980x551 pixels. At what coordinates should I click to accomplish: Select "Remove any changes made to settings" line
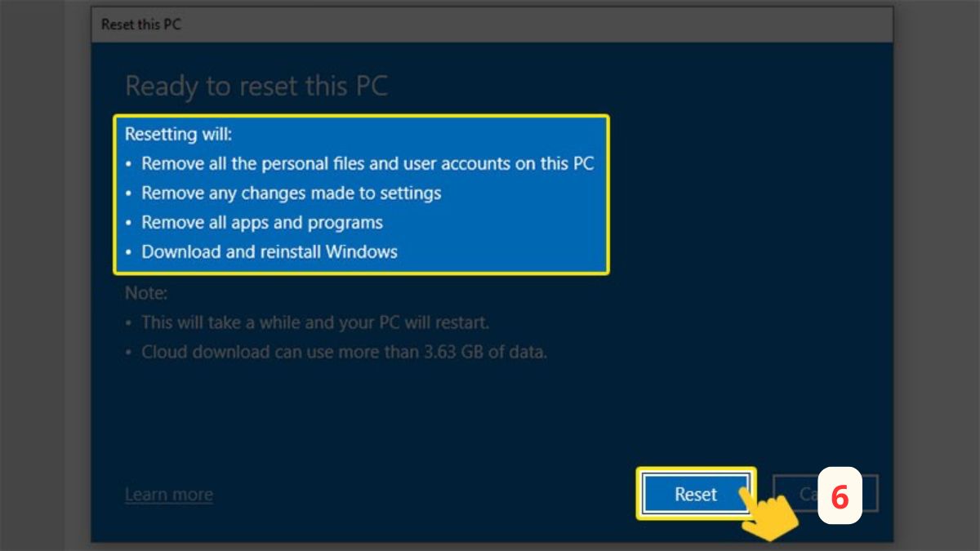[x=291, y=193]
